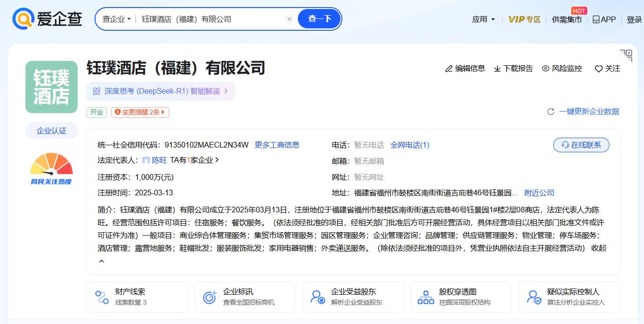Click the 查一下 search button

click(x=319, y=19)
